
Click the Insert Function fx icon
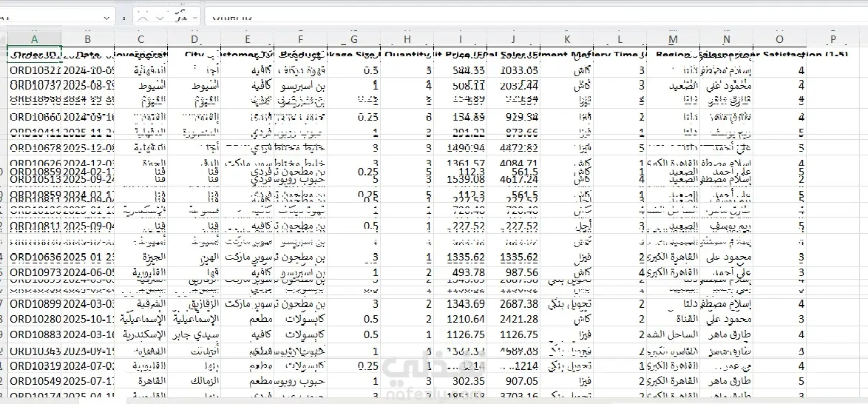183,14
